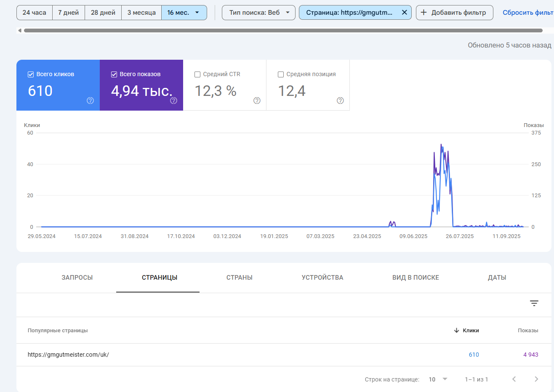Image resolution: width=554 pixels, height=392 pixels.
Task: Click the 4 943 impressions value in table
Action: (x=531, y=355)
